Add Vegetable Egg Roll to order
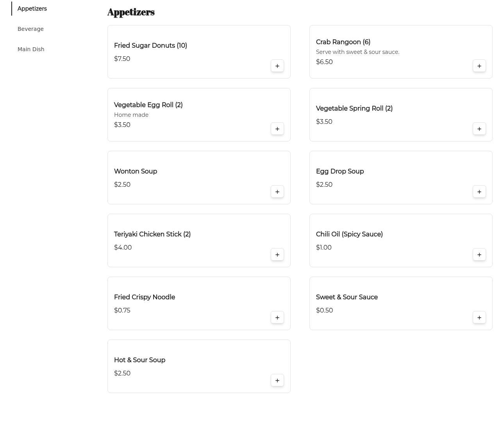Screen dimensions: 504x445 (277, 129)
